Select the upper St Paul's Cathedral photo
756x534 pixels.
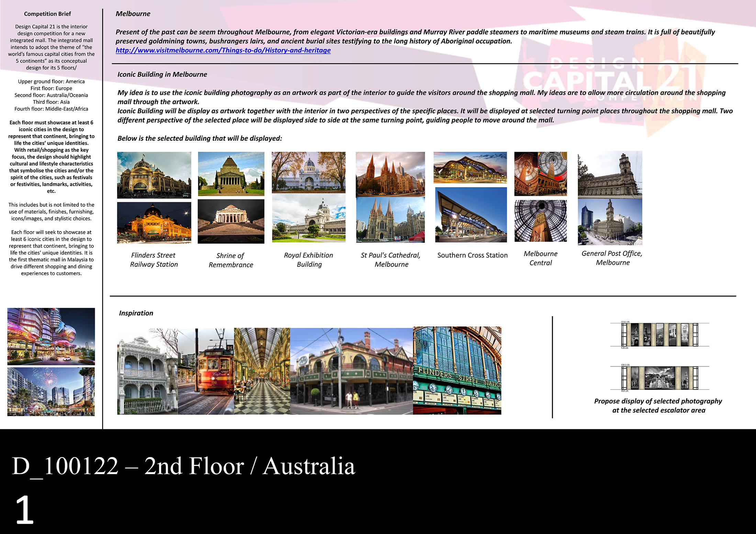[x=390, y=174]
